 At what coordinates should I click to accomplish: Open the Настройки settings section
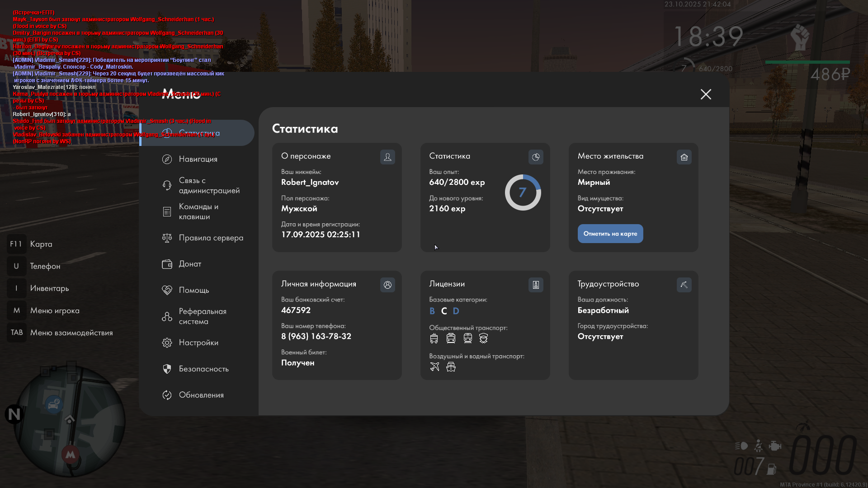coord(198,343)
